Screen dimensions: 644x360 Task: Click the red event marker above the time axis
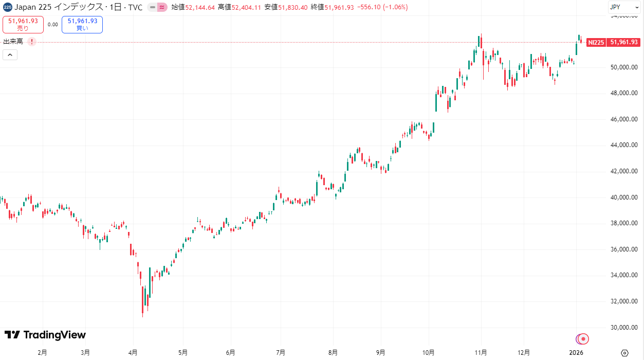[583, 339]
